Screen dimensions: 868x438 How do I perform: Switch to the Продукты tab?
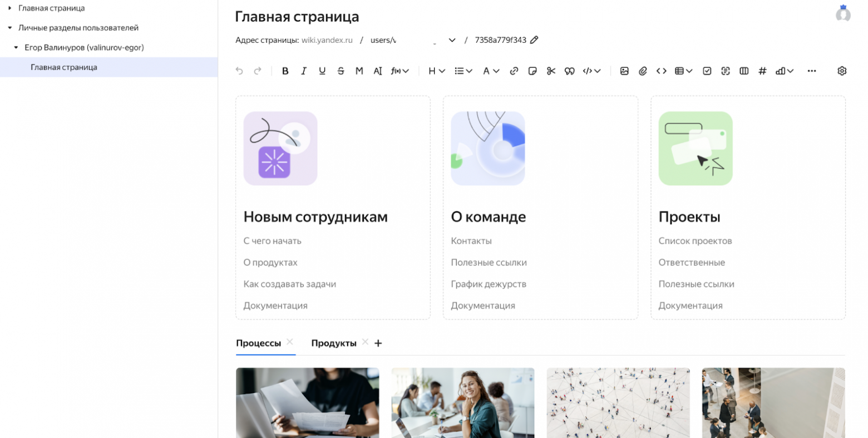click(x=333, y=343)
